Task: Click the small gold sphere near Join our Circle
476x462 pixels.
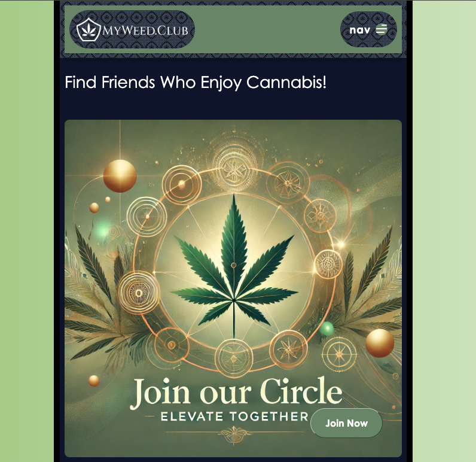Action: pos(94,381)
